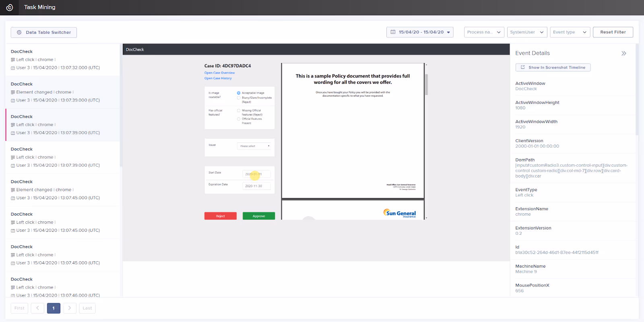Go to First page in pagination

pyautogui.click(x=19, y=308)
